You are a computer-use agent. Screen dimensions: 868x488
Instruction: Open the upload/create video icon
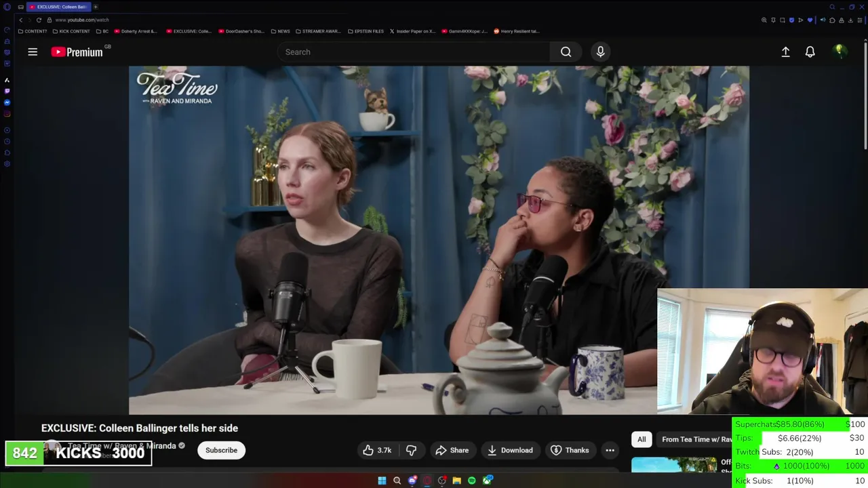tap(785, 52)
